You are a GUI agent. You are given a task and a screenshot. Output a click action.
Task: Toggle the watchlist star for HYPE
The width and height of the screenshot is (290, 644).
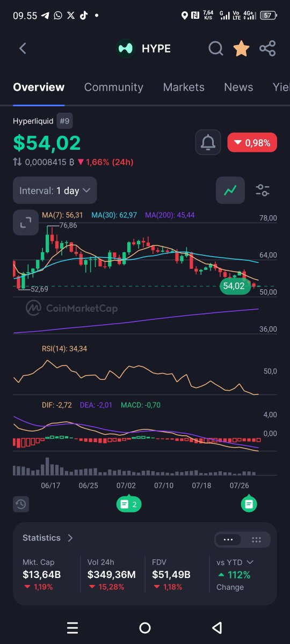coord(241,48)
